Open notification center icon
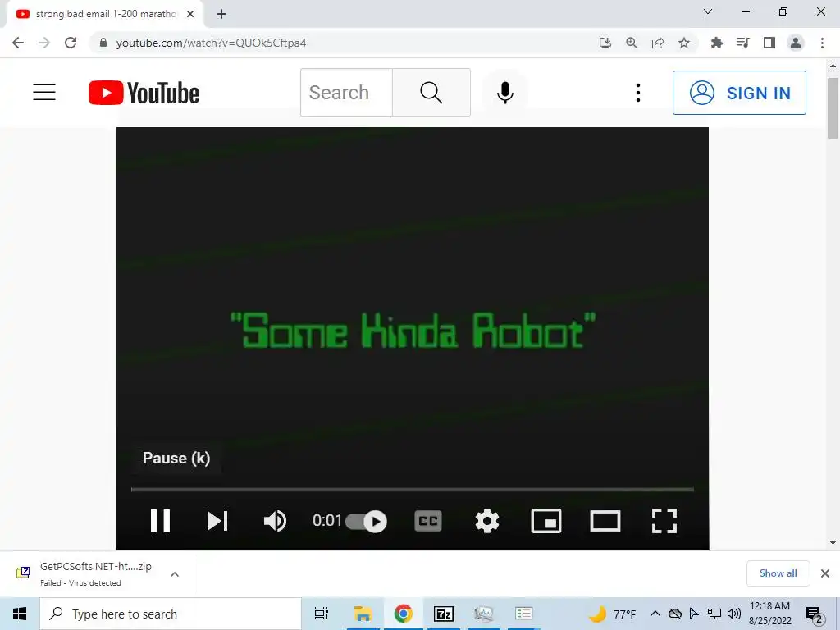This screenshot has width=840, height=630. tap(815, 614)
